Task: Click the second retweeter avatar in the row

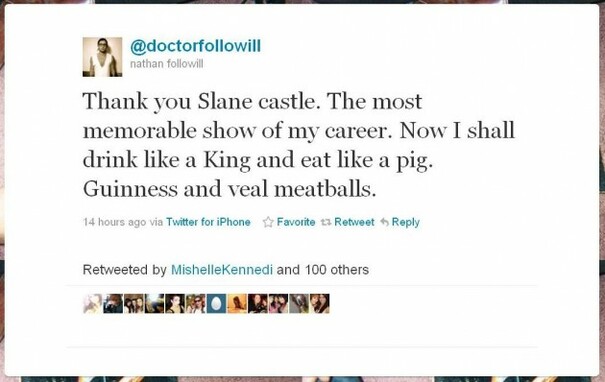Action: click(x=113, y=303)
